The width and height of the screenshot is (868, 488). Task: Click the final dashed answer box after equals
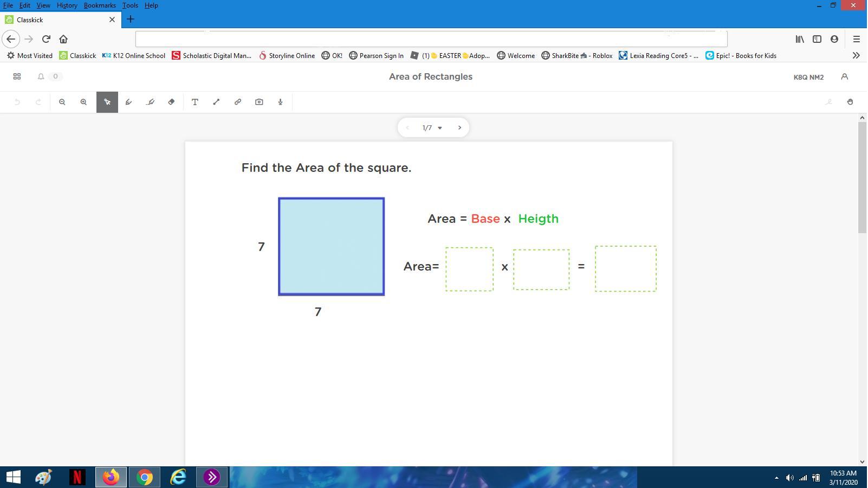[626, 269]
